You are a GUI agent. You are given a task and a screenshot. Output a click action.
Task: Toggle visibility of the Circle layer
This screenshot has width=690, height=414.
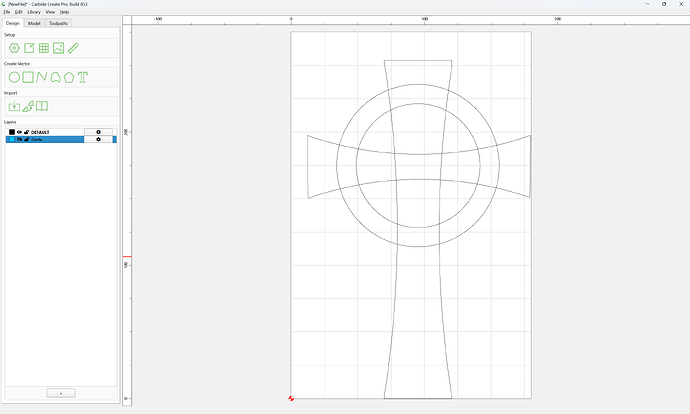point(19,139)
